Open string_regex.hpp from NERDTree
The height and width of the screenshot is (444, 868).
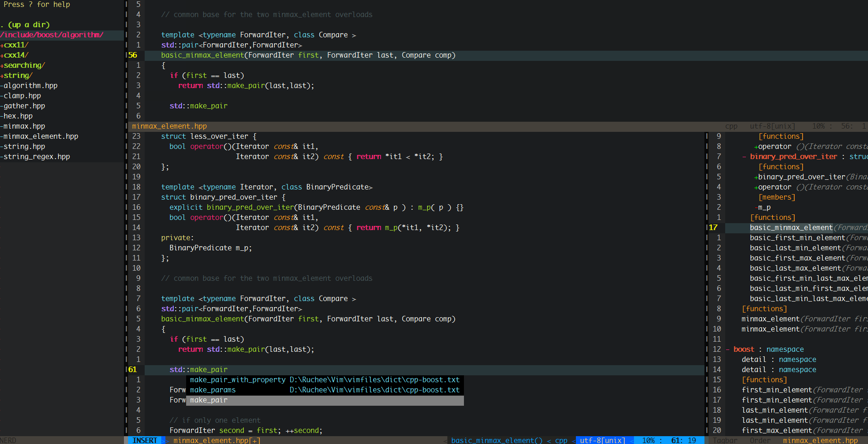37,157
